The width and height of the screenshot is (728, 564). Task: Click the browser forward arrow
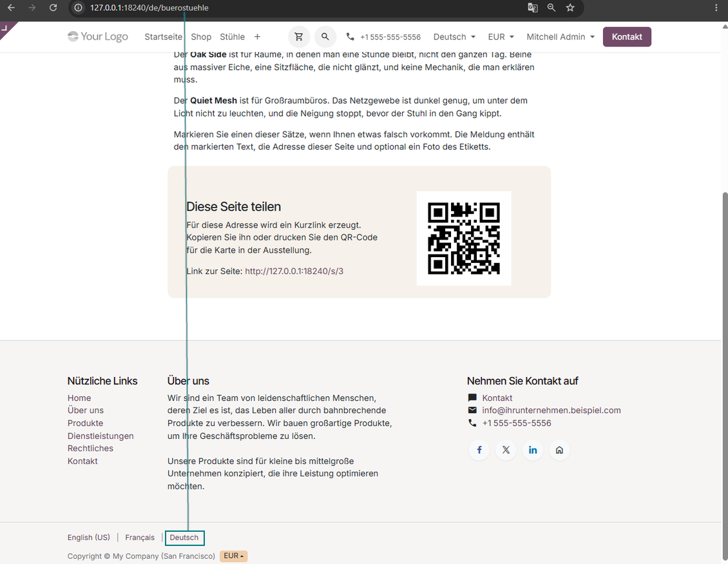32,8
